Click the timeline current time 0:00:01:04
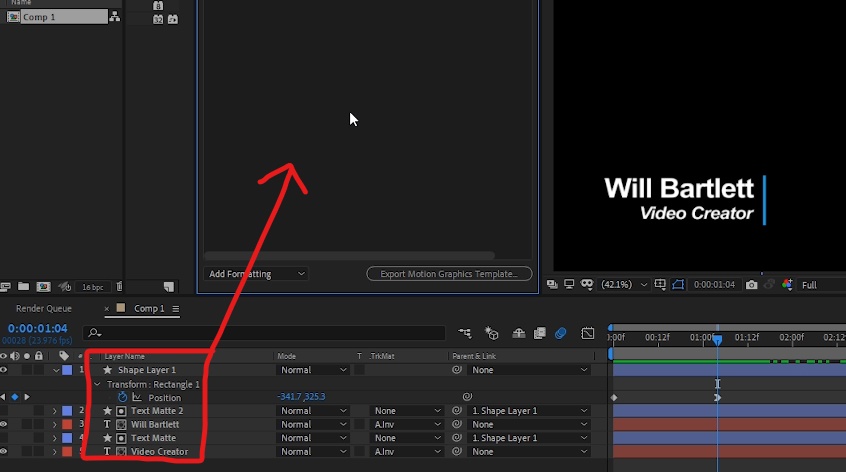 (x=37, y=328)
